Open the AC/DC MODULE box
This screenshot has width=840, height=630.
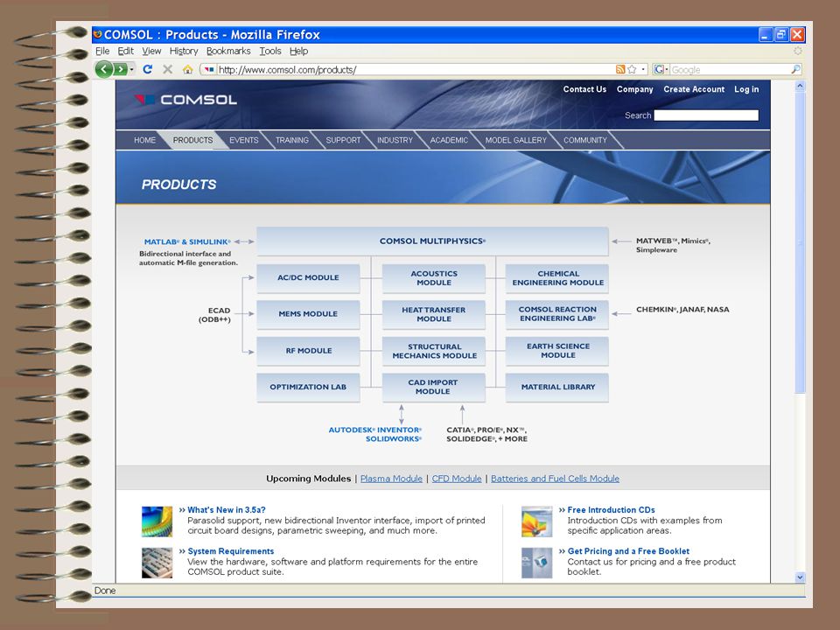pos(308,278)
